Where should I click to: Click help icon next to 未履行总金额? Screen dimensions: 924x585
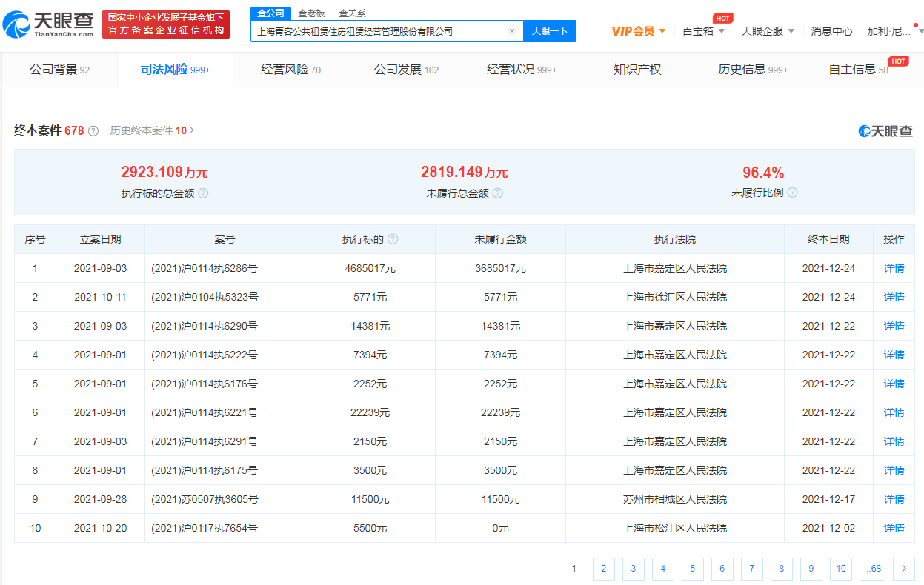pyautogui.click(x=498, y=193)
